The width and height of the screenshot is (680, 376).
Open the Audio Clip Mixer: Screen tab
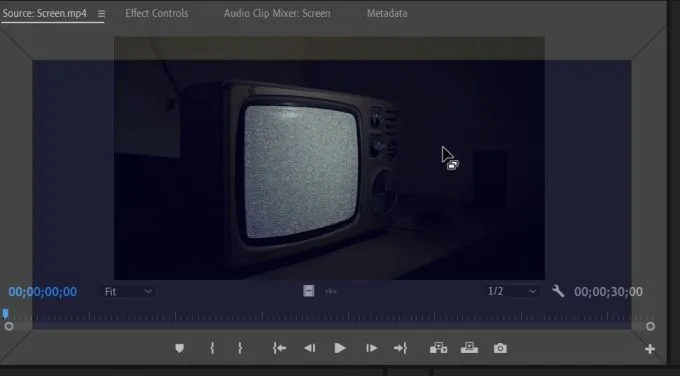click(x=277, y=13)
